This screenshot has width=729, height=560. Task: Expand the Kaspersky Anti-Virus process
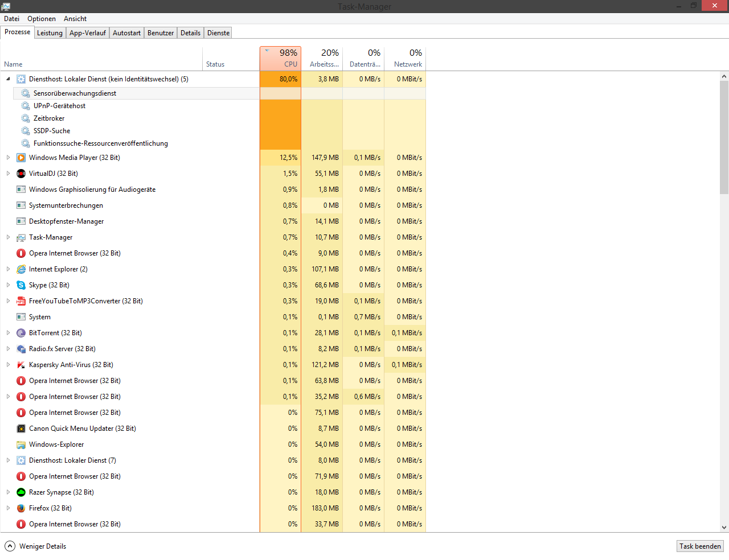point(8,365)
